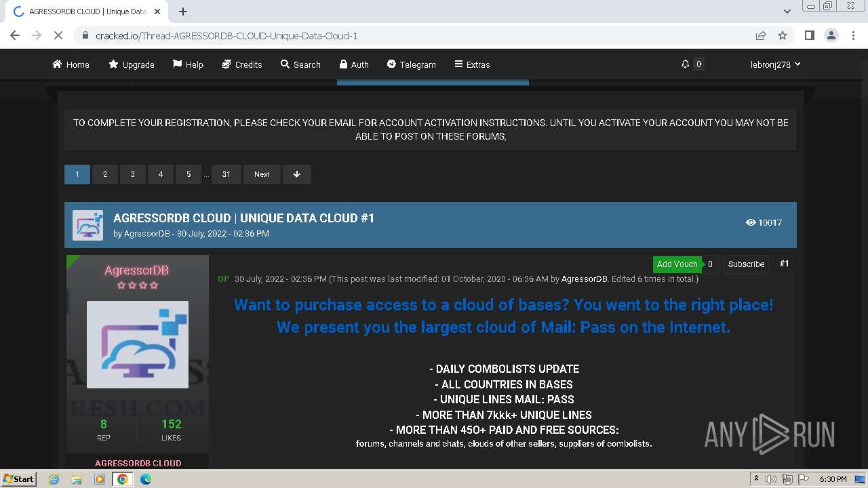This screenshot has width=868, height=488.
Task: Click the thread view count eye icon
Action: 750,222
